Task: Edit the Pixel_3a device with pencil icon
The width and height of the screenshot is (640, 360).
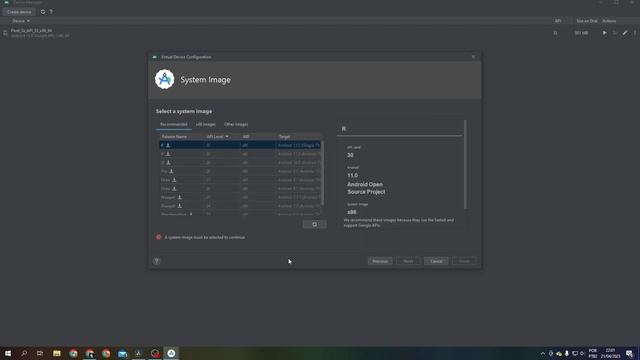Action: point(625,33)
